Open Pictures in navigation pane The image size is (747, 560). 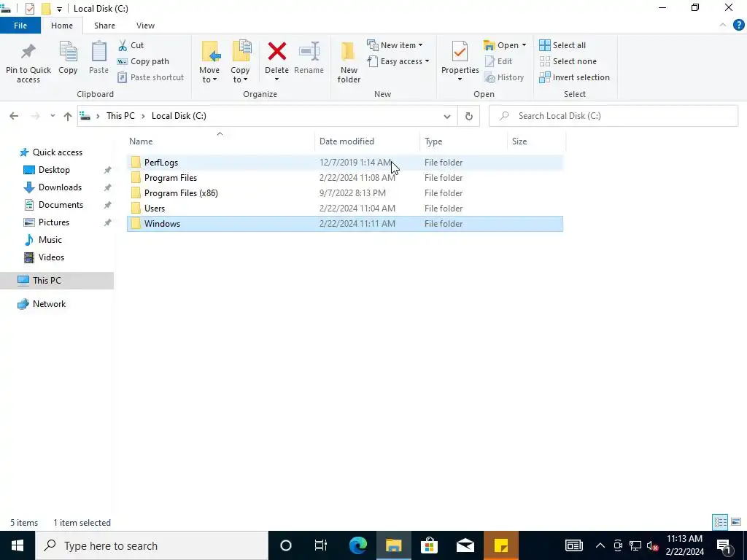tap(54, 222)
